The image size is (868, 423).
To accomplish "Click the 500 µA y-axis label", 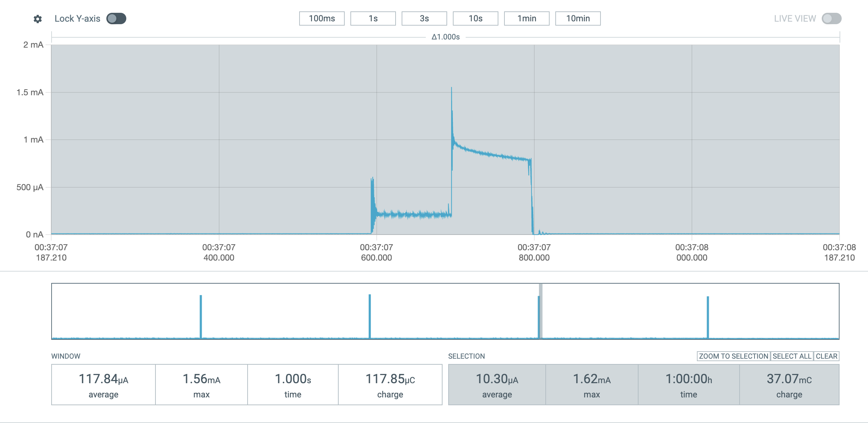I will [30, 187].
